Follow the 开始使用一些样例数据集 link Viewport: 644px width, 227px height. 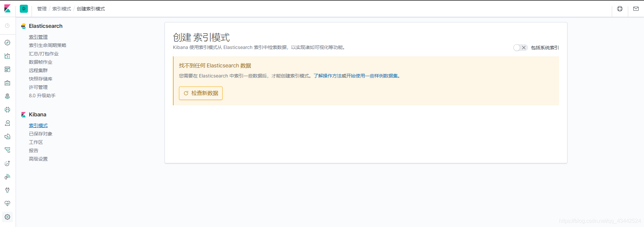pos(372,76)
